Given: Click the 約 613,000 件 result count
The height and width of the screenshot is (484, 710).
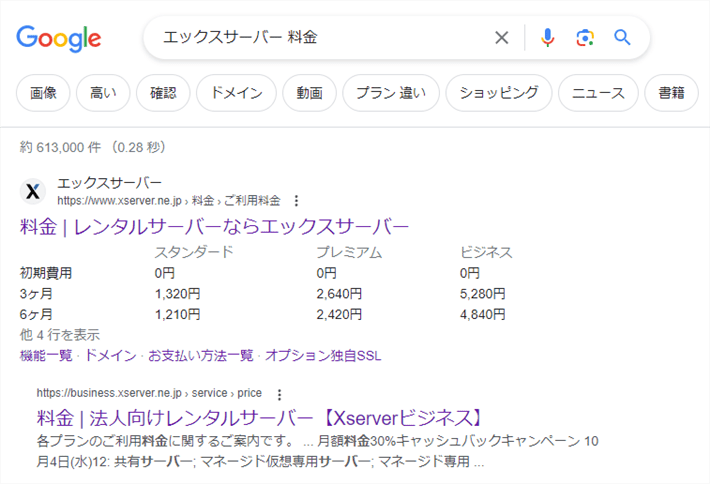Looking at the screenshot, I should point(60,147).
